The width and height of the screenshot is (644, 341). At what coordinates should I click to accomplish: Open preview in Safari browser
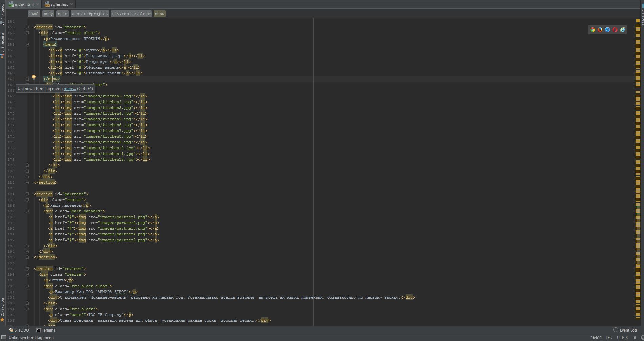[x=607, y=30]
